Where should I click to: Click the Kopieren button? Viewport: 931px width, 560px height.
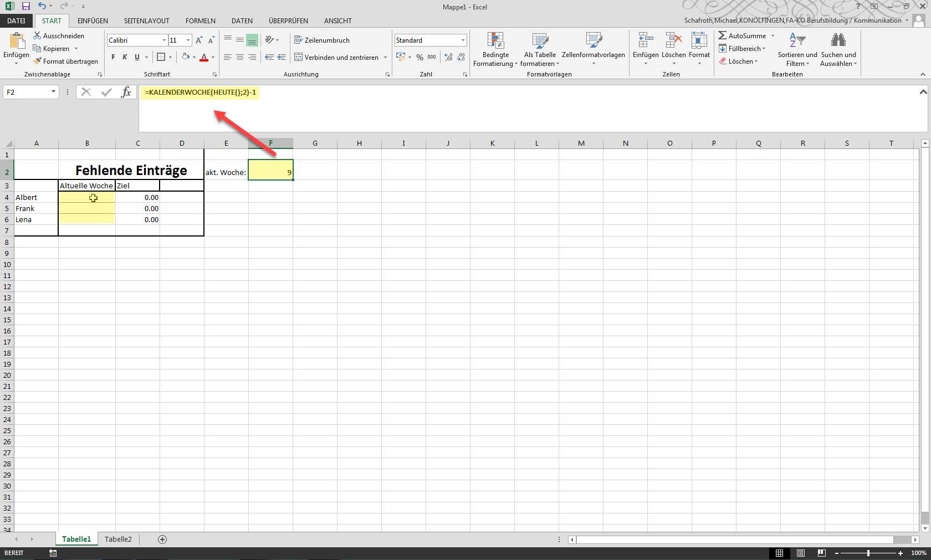click(55, 48)
